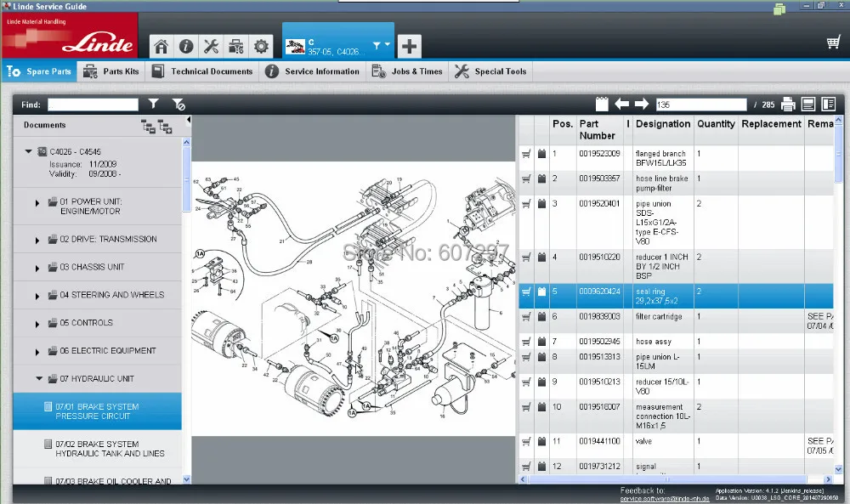Screen dimensions: 850x504
Task: Click the shopping cart icon at top right
Action: [x=833, y=42]
